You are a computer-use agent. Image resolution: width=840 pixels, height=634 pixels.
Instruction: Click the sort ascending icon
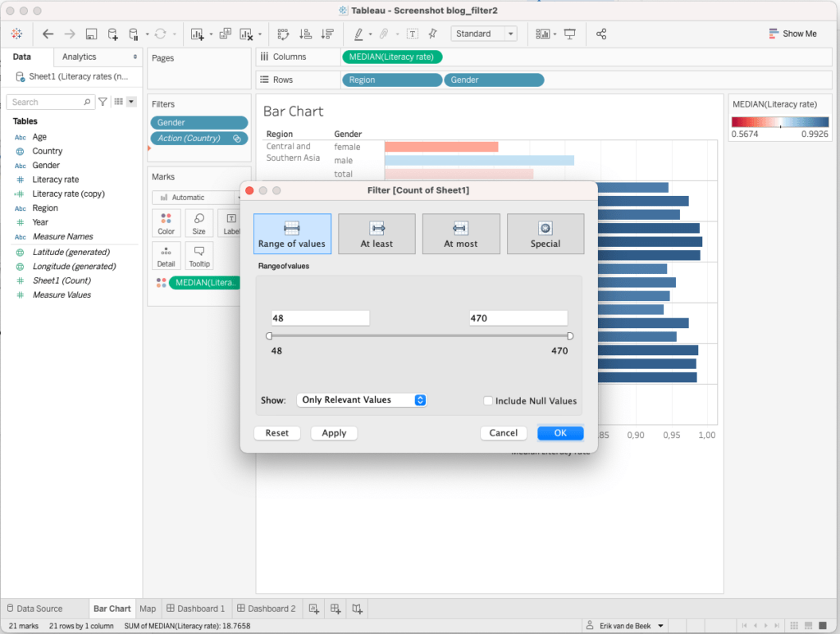305,34
